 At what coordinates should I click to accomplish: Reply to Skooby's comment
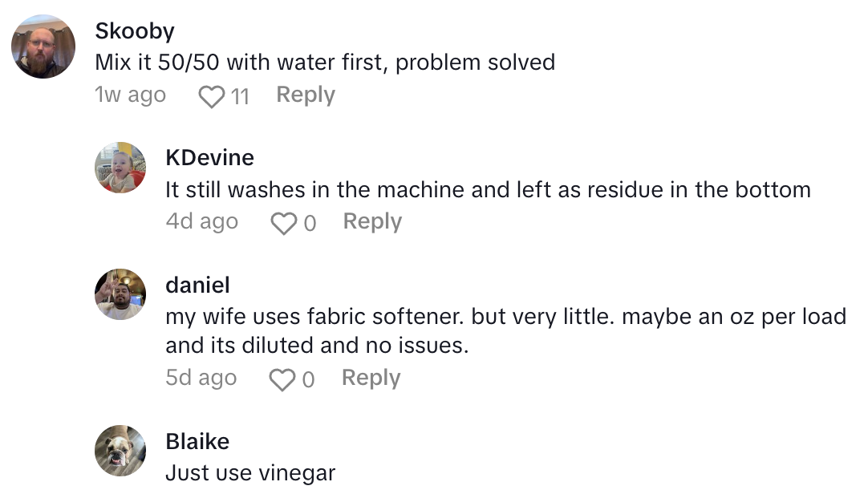[305, 95]
